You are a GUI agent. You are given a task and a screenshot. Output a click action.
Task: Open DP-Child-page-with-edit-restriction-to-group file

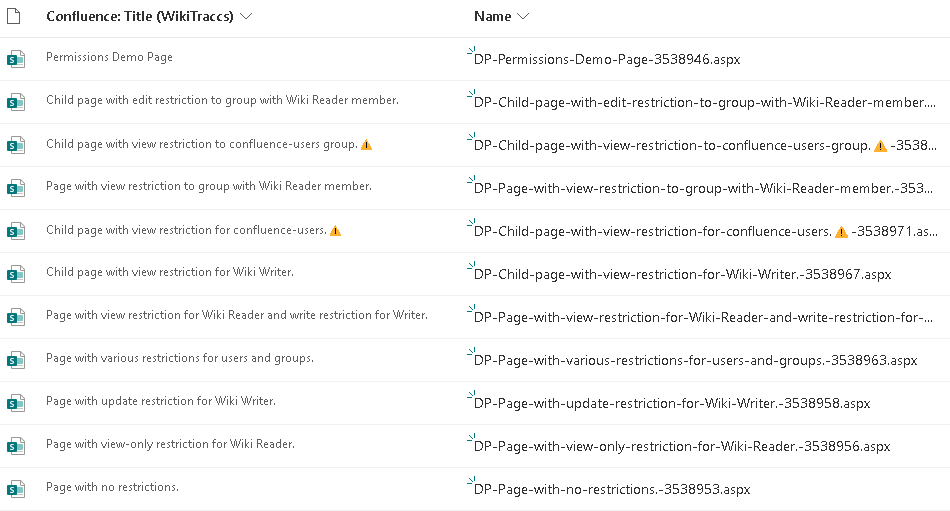coord(705,102)
